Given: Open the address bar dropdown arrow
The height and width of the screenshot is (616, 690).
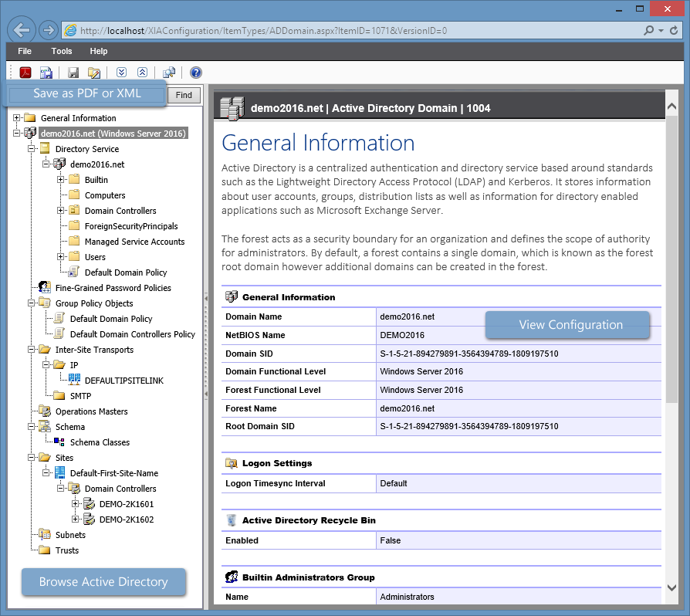Looking at the screenshot, I should tap(661, 30).
